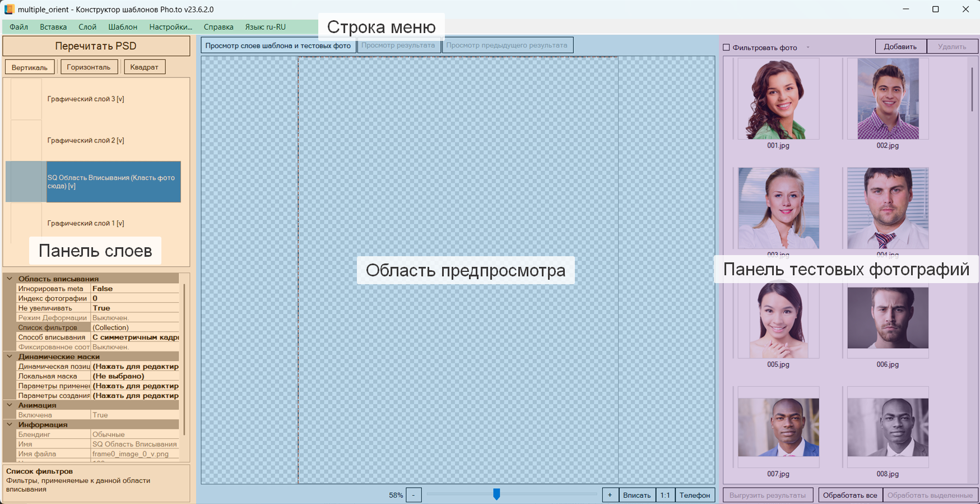This screenshot has width=980, height=504.
Task: Open the Шаблон menu
Action: tap(123, 27)
